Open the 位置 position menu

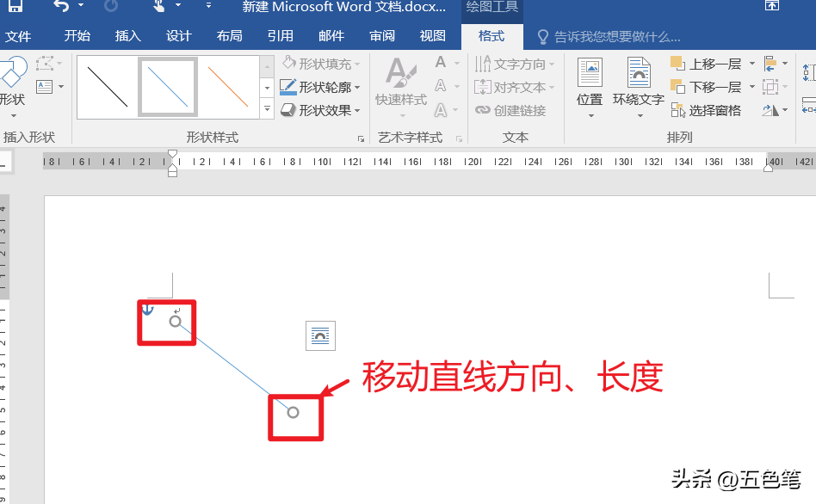(590, 88)
